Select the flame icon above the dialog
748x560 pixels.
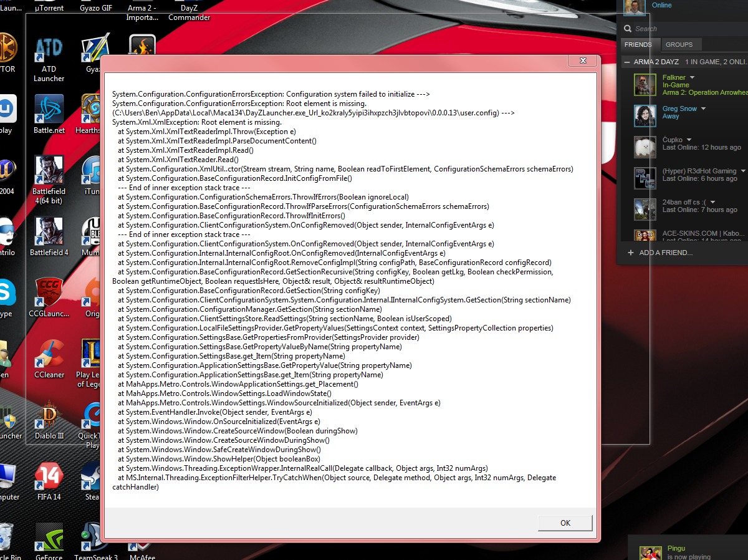(x=142, y=45)
